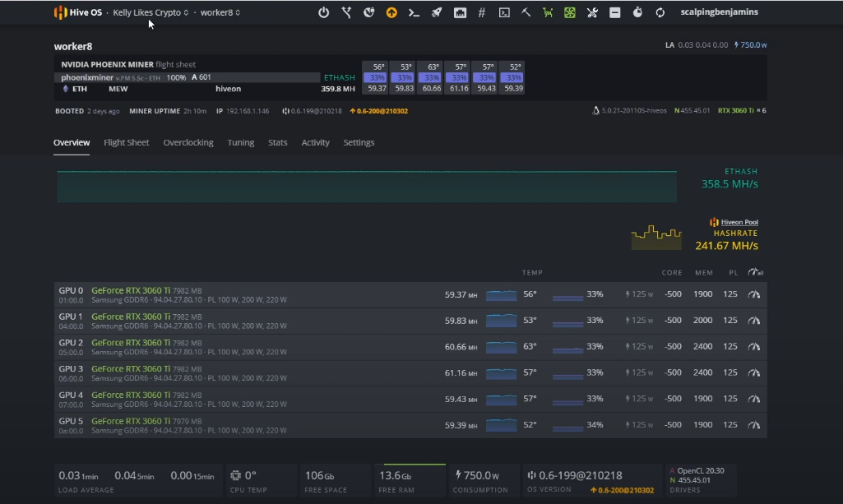Open the Hiveon Pool link
This screenshot has height=504, width=843.
tap(739, 222)
